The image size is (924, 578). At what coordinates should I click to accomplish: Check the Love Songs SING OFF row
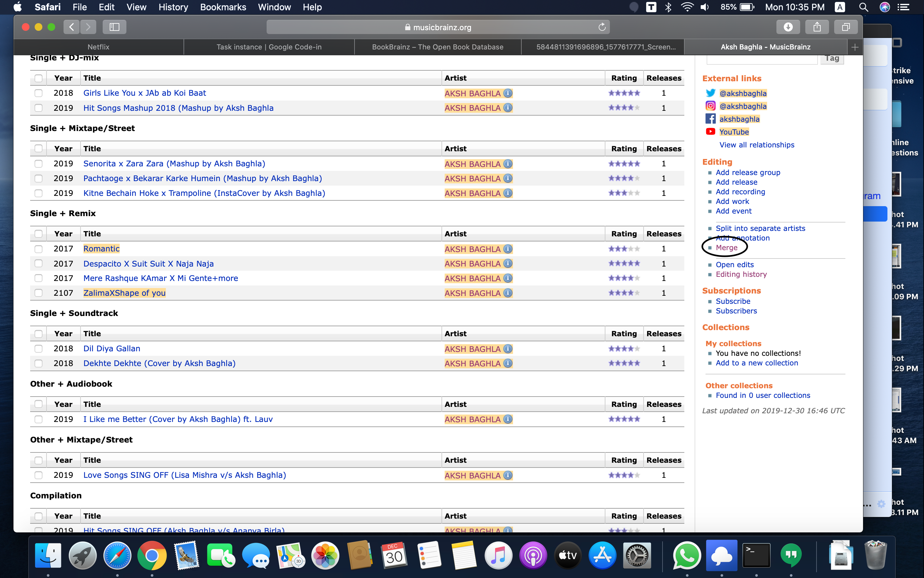[38, 475]
